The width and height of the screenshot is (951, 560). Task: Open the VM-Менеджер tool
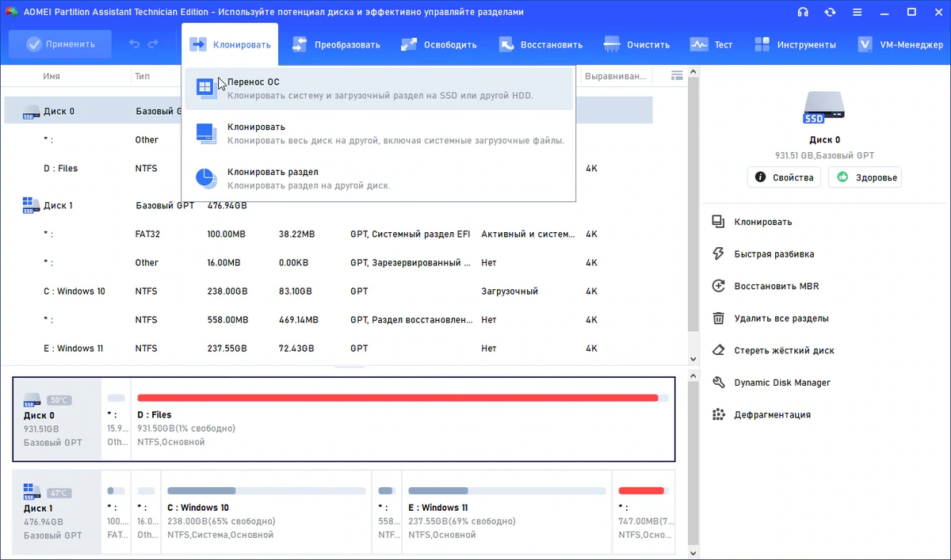pos(900,44)
